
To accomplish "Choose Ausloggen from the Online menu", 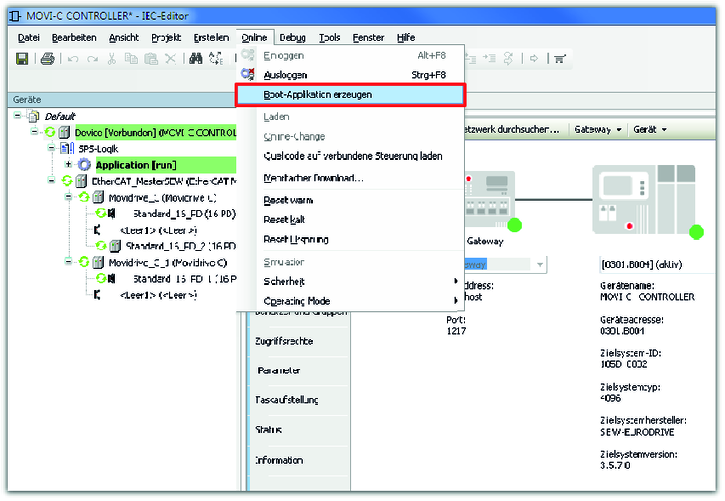I will (285, 75).
